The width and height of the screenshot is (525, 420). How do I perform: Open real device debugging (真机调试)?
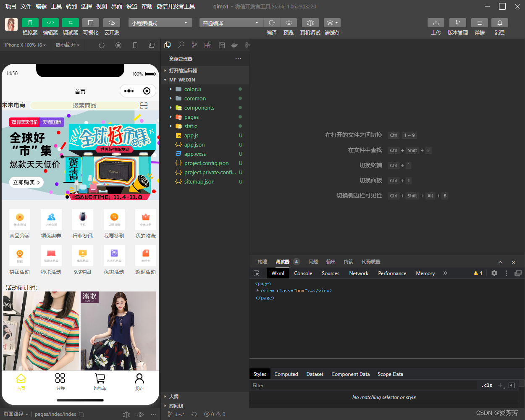(x=310, y=23)
